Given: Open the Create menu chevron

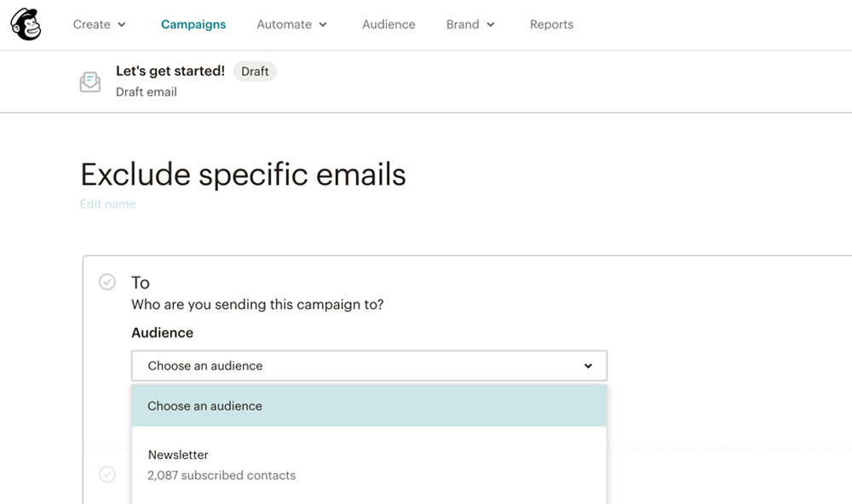Looking at the screenshot, I should click(x=122, y=25).
